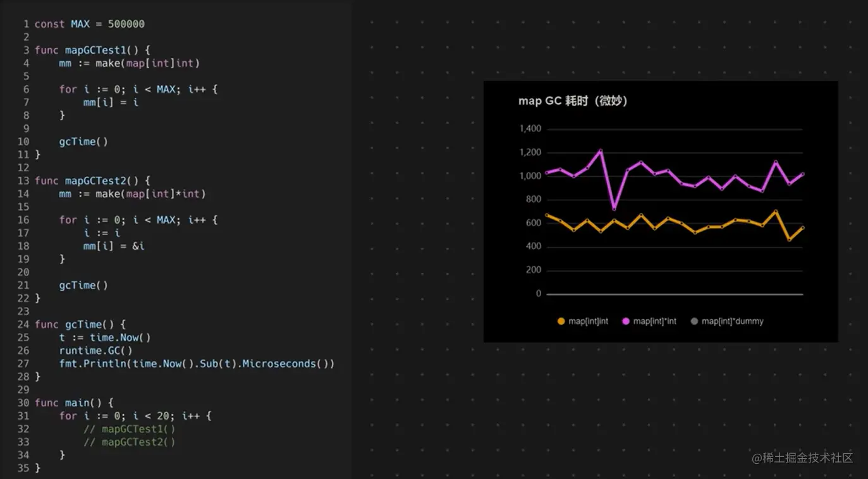Screen dimensions: 868x479
Task: Click the chart title "map GC 耗时（微妙）"
Action: (573, 101)
